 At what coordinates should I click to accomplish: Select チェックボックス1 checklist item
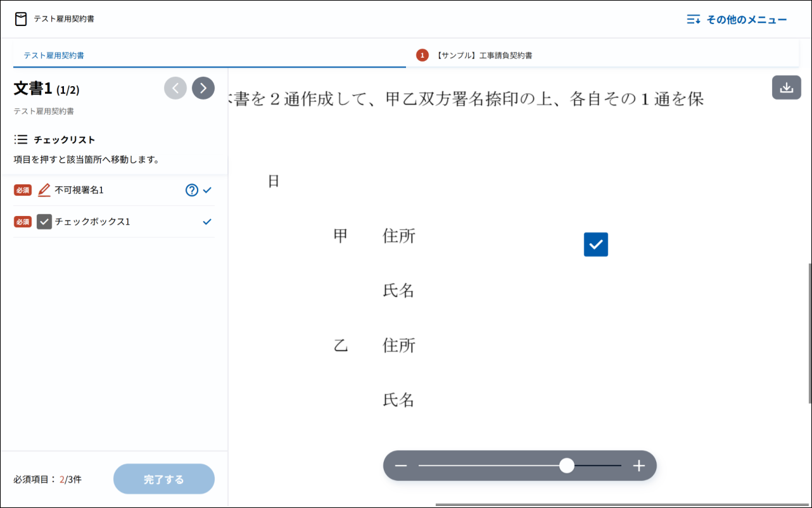tap(92, 222)
